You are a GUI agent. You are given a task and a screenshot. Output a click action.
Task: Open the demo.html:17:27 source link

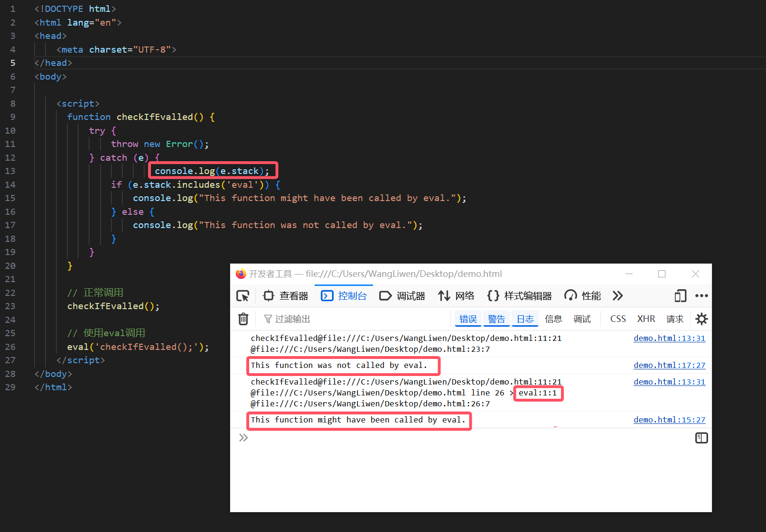point(669,365)
